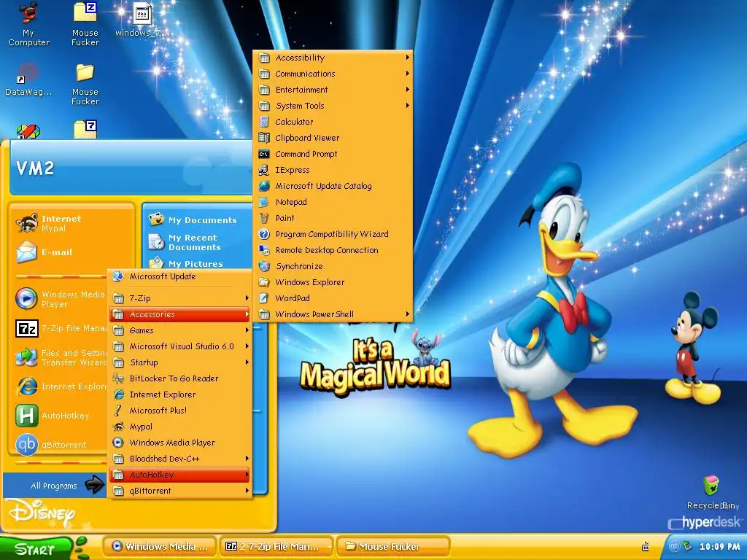
Task: Click the Remote Desktop Connection icon
Action: [x=264, y=251]
